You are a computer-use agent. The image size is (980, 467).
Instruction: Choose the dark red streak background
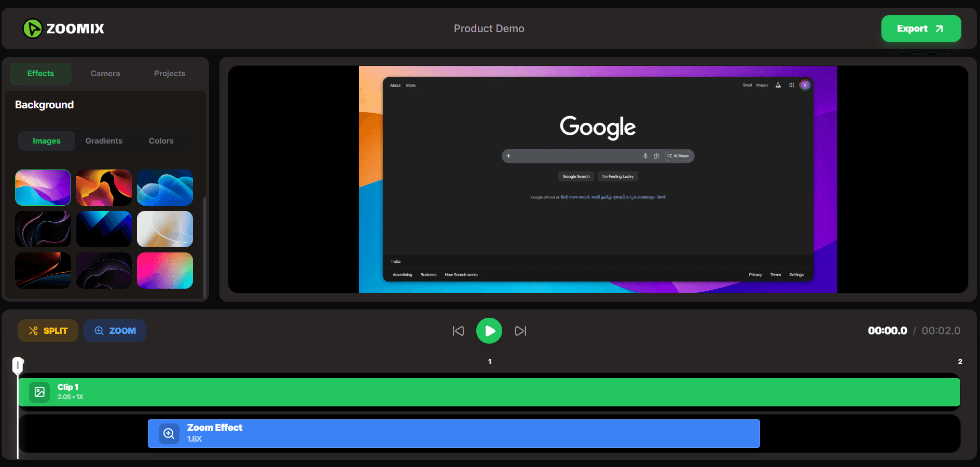[x=43, y=271]
